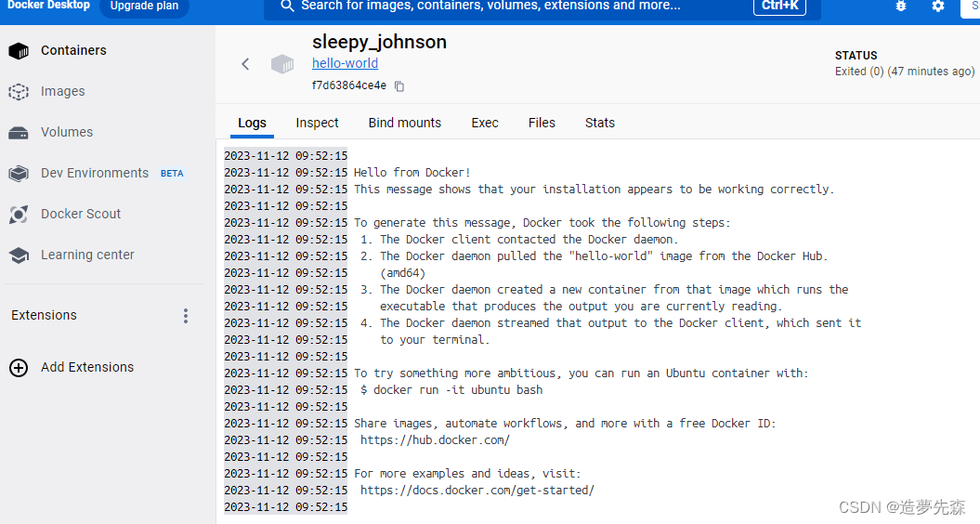Switch to the Bind mounts tab

coord(405,123)
